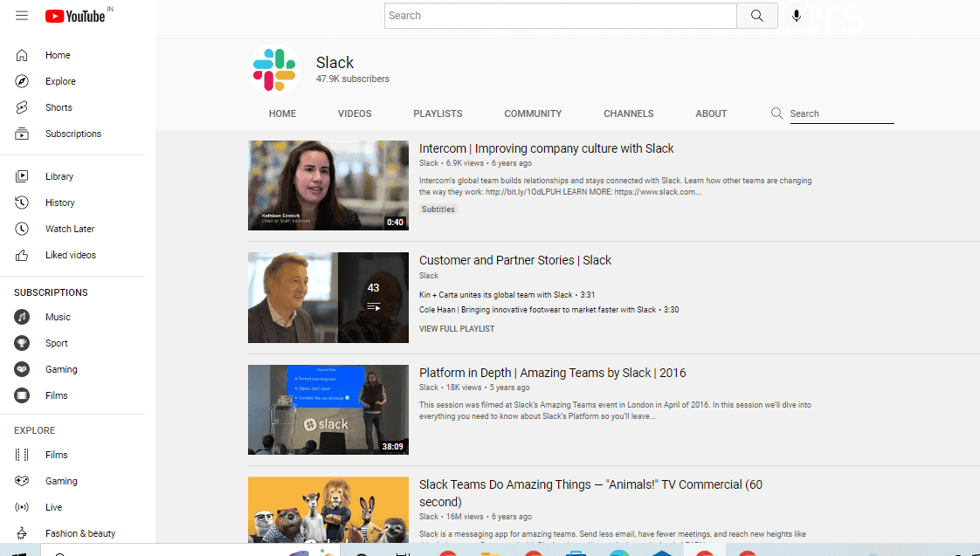Image resolution: width=980 pixels, height=556 pixels.
Task: Click the Fashion & beauty label in the sidebar
Action: coord(80,533)
